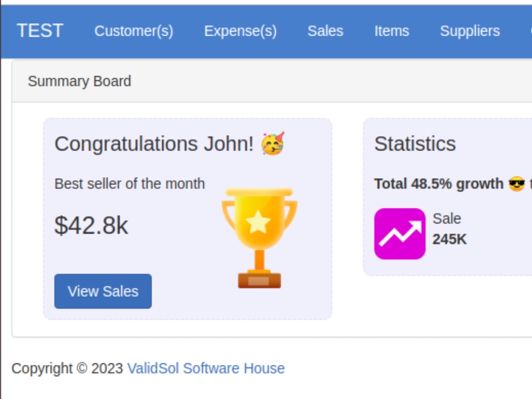532x399 pixels.
Task: Click the Statistics card heading
Action: (415, 144)
